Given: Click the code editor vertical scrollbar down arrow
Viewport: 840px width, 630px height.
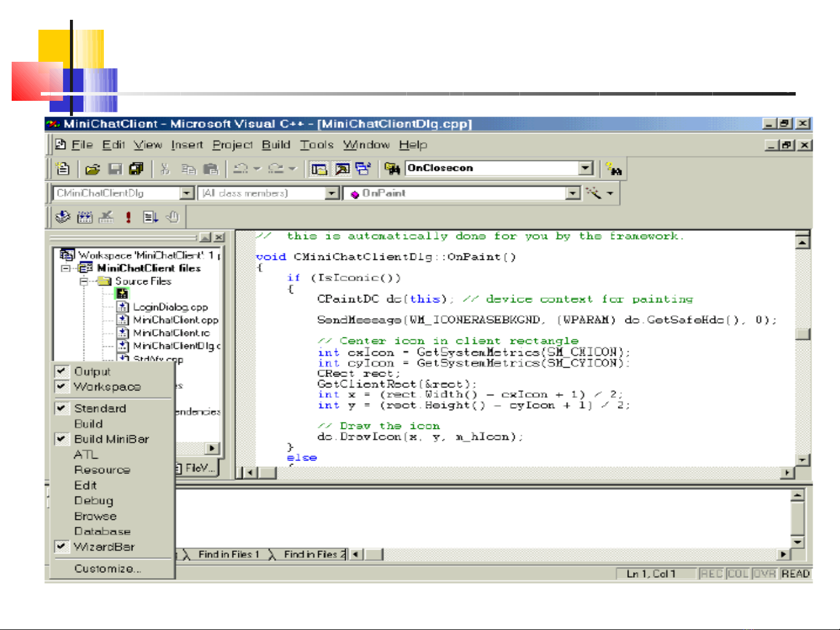Looking at the screenshot, I should (803, 460).
